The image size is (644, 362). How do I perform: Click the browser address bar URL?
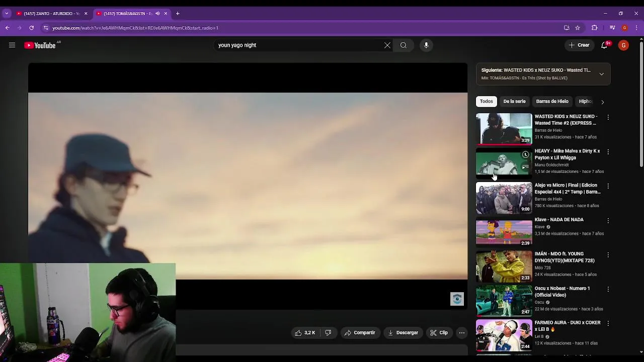pos(135,28)
